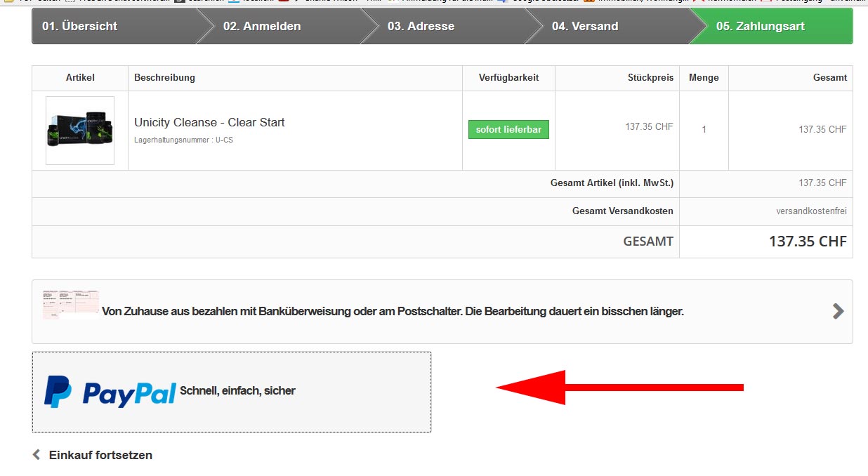
Task: Click the payment slip icon
Action: [x=70, y=305]
